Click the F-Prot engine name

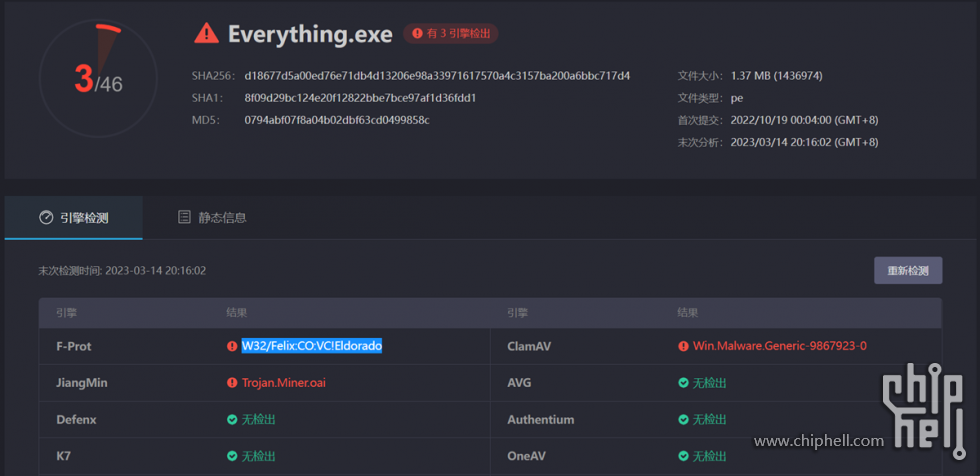click(x=74, y=346)
